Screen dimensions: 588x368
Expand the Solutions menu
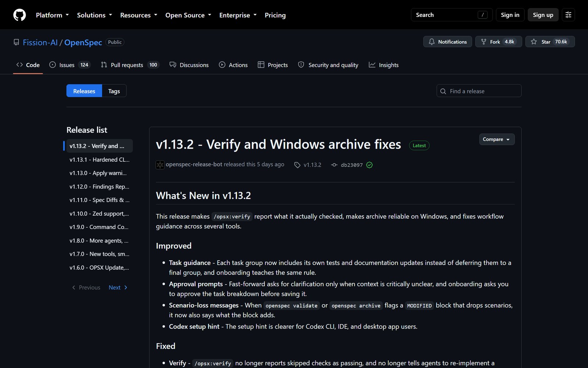click(x=94, y=15)
